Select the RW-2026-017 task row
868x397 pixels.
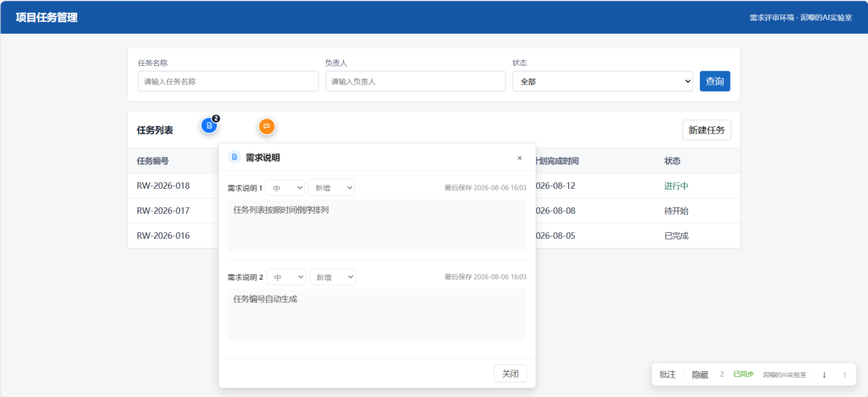(433, 211)
